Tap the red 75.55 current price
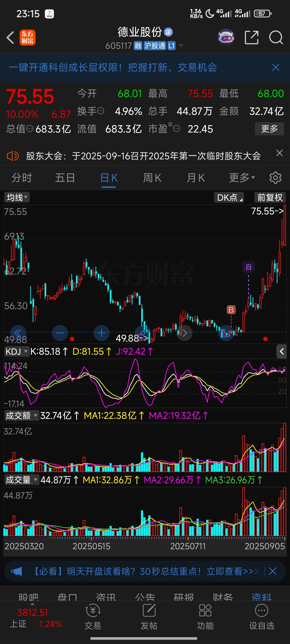290x644 pixels. [x=30, y=97]
